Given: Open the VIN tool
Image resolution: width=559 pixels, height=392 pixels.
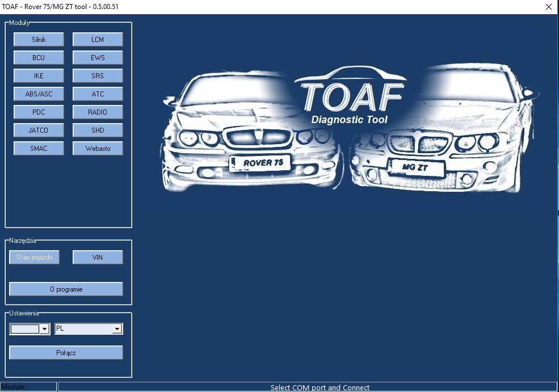Looking at the screenshot, I should pyautogui.click(x=98, y=258).
